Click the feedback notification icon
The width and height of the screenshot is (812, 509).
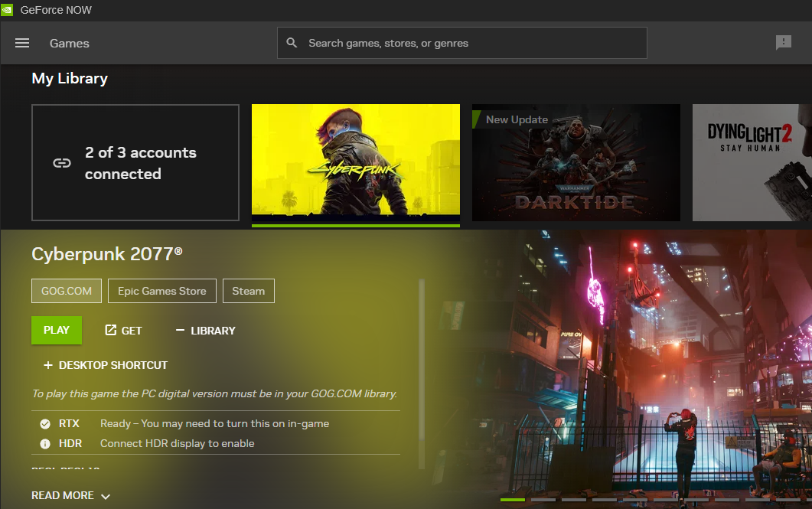tap(784, 43)
